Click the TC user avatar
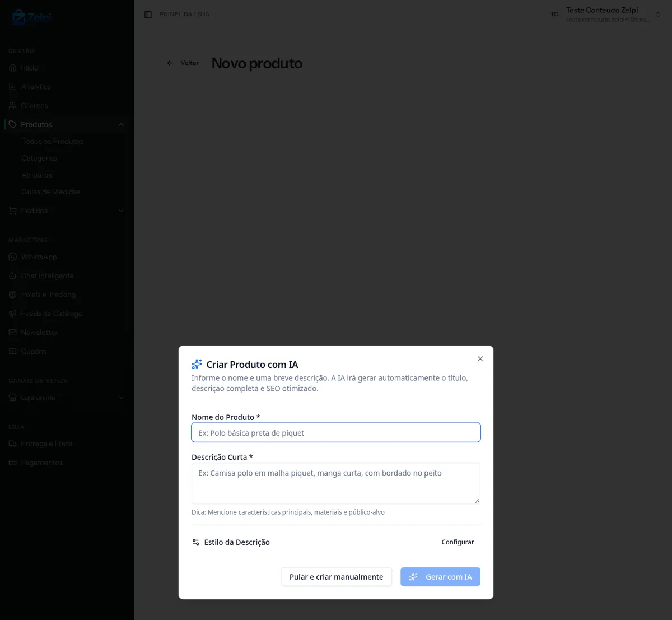The height and width of the screenshot is (620, 672). (x=554, y=15)
